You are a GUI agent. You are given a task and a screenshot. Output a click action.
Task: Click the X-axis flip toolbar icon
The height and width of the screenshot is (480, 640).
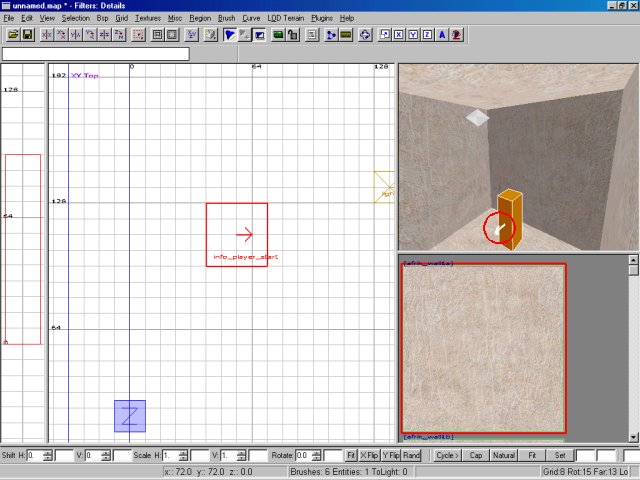click(x=47, y=35)
